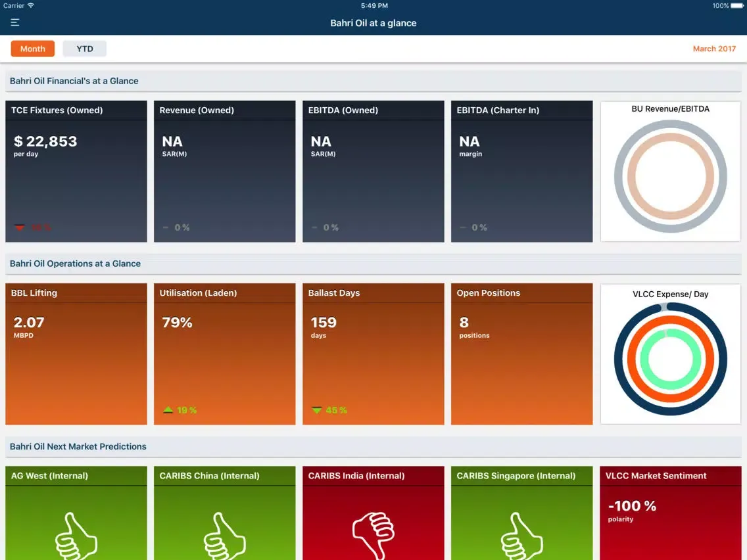Click the 0 % change on EBITDA (Charter In)
The height and width of the screenshot is (560, 747).
(x=479, y=227)
